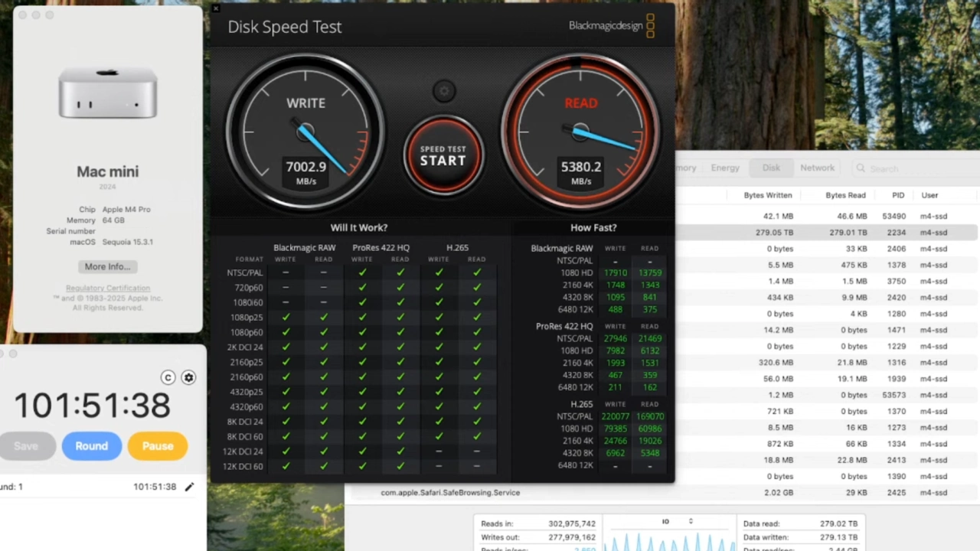
Task: Click the Mac mini picture
Action: click(x=108, y=93)
